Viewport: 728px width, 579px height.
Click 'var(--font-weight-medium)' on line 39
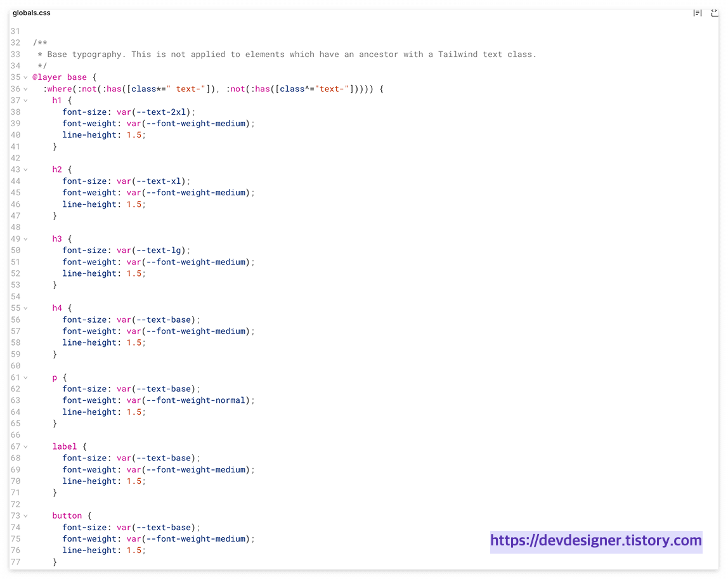188,124
